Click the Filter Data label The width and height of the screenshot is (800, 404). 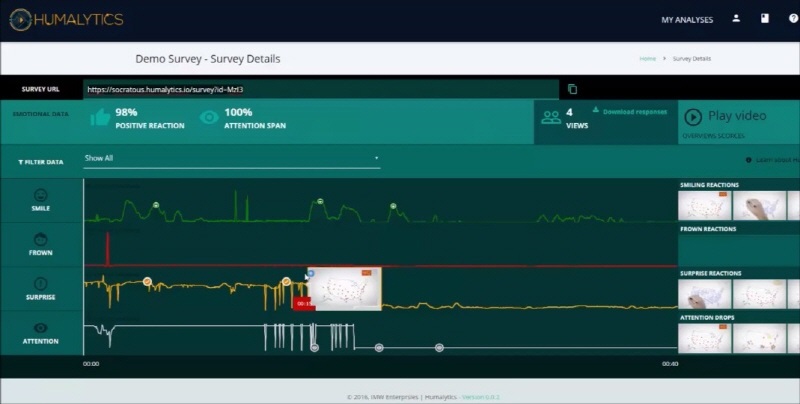point(41,162)
